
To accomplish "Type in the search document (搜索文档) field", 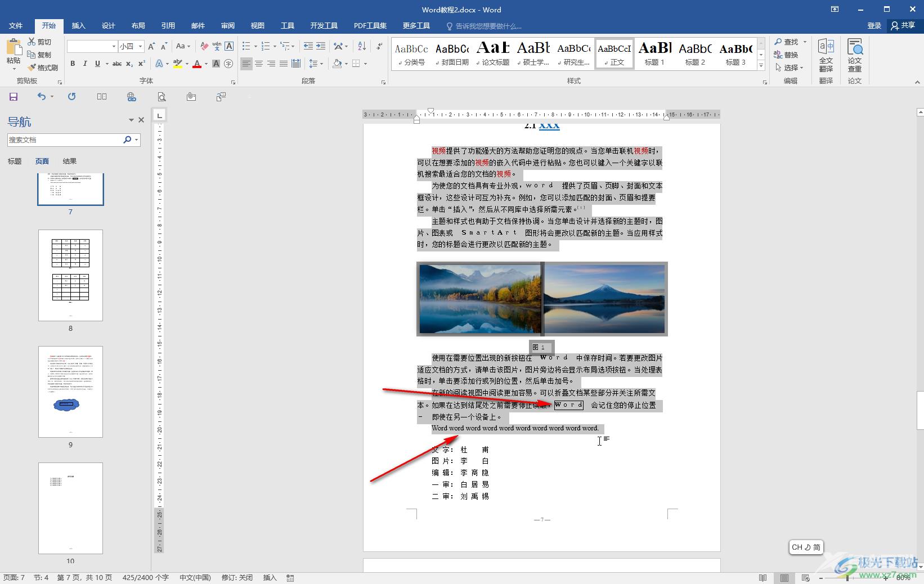I will [65, 140].
